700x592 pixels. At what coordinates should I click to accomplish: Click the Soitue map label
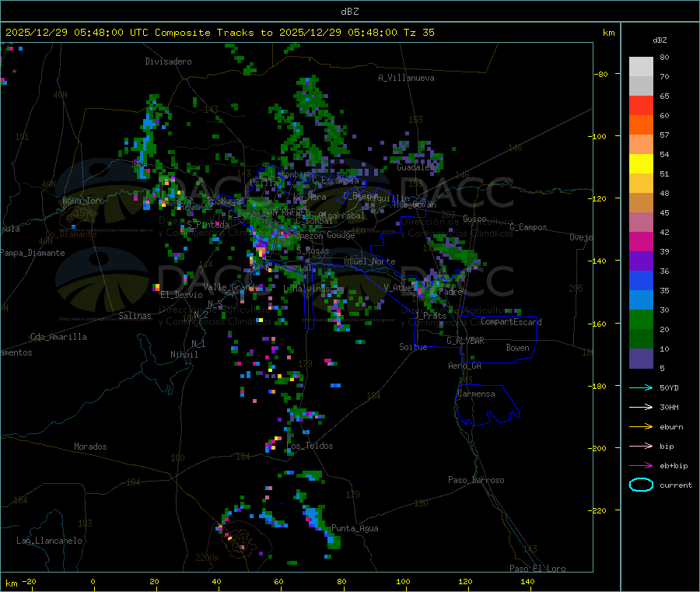click(413, 347)
